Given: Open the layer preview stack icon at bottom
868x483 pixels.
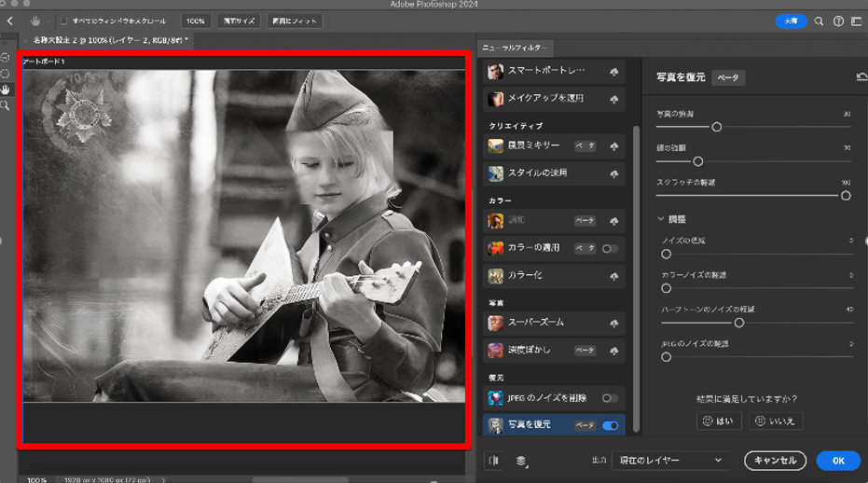Looking at the screenshot, I should (520, 460).
